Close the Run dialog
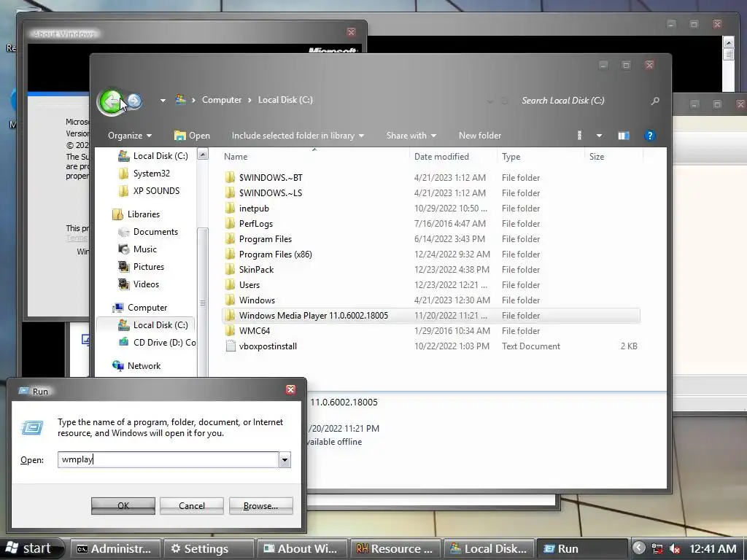Screen dimensions: 747x560 point(290,390)
